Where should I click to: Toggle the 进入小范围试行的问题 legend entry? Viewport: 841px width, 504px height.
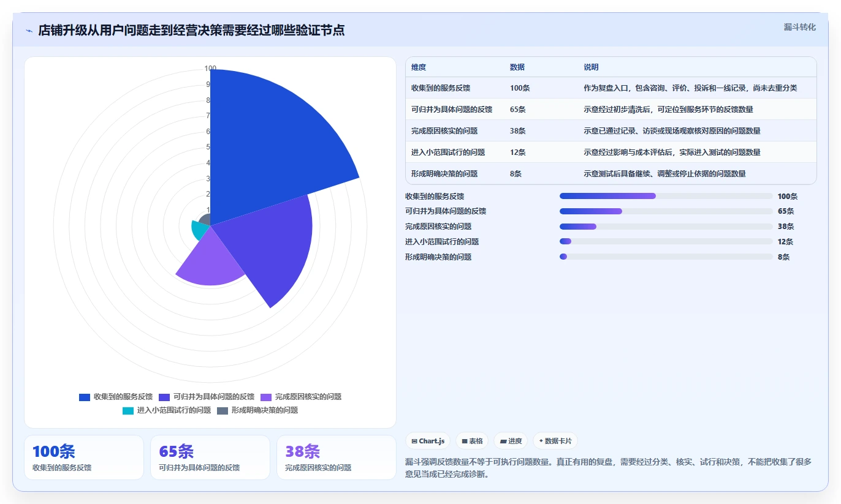167,410
